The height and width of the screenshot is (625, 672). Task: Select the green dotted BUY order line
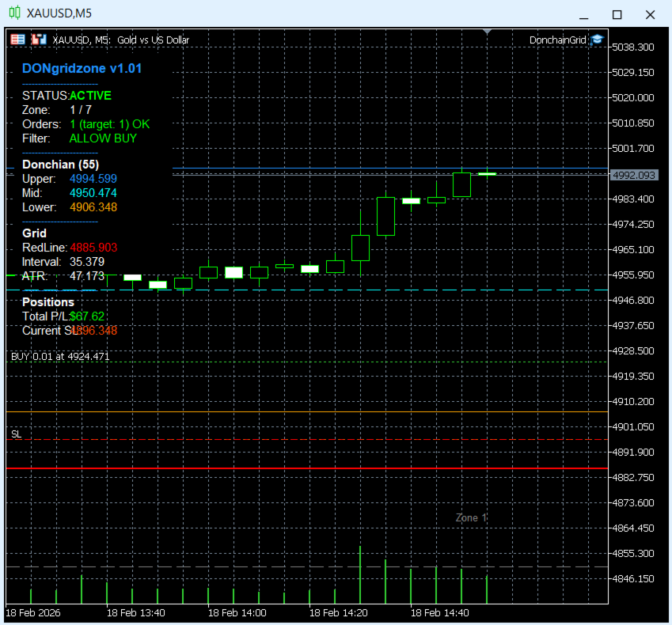point(307,362)
